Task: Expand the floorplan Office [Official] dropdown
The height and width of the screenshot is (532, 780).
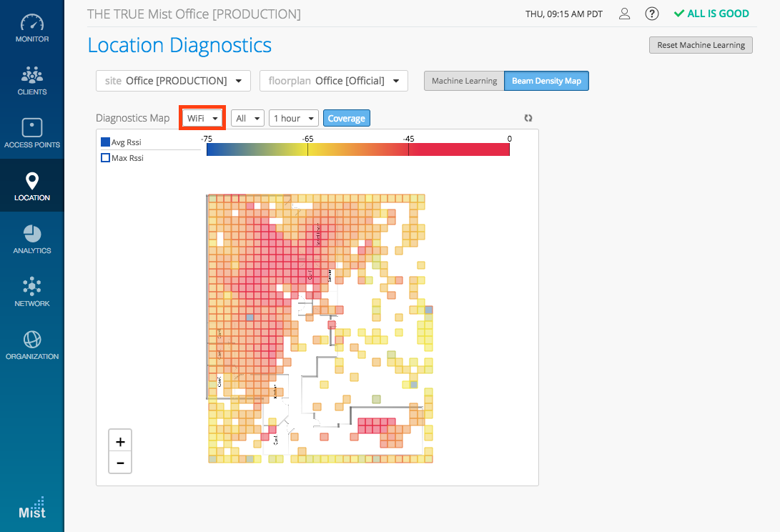Action: (x=333, y=81)
